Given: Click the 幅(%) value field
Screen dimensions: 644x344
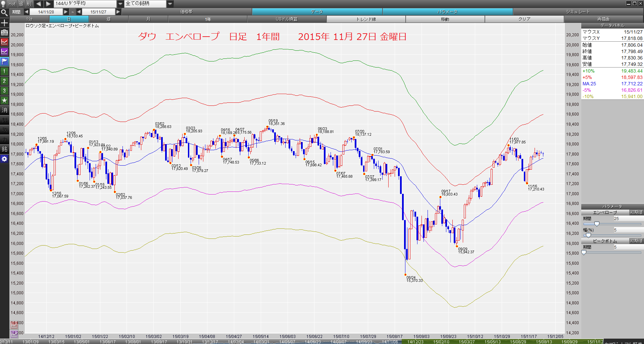Looking at the screenshot, I should pyautogui.click(x=628, y=230).
